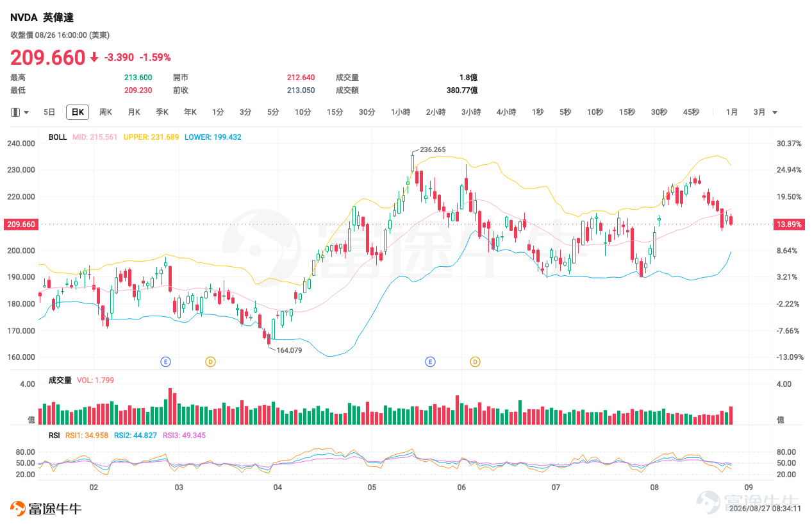Image resolution: width=812 pixels, height=526 pixels.
Task: Click the RSI indicator label
Action: point(54,435)
